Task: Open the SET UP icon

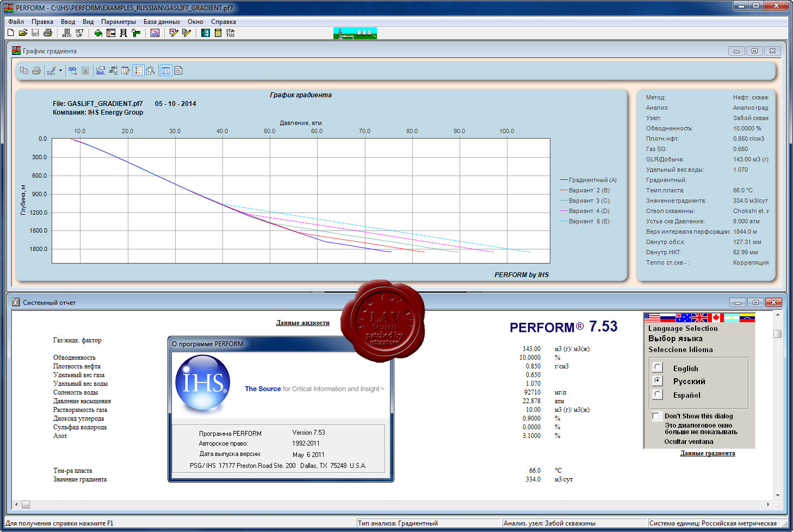Action: [x=79, y=33]
